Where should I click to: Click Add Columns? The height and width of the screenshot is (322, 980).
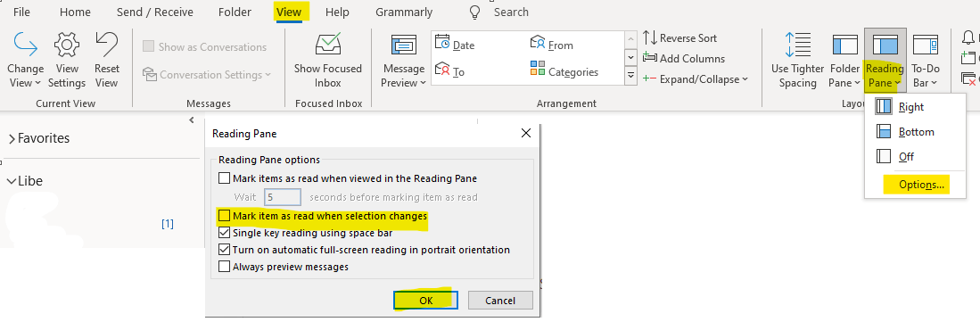(x=684, y=59)
